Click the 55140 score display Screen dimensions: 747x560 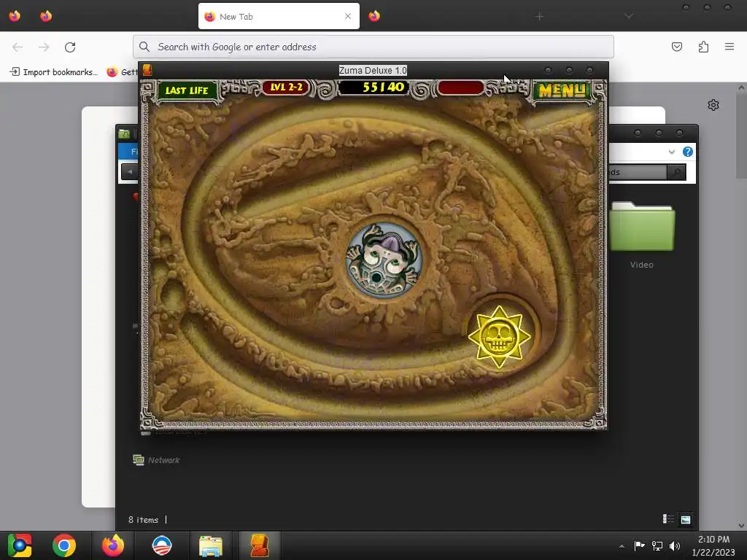coord(374,87)
